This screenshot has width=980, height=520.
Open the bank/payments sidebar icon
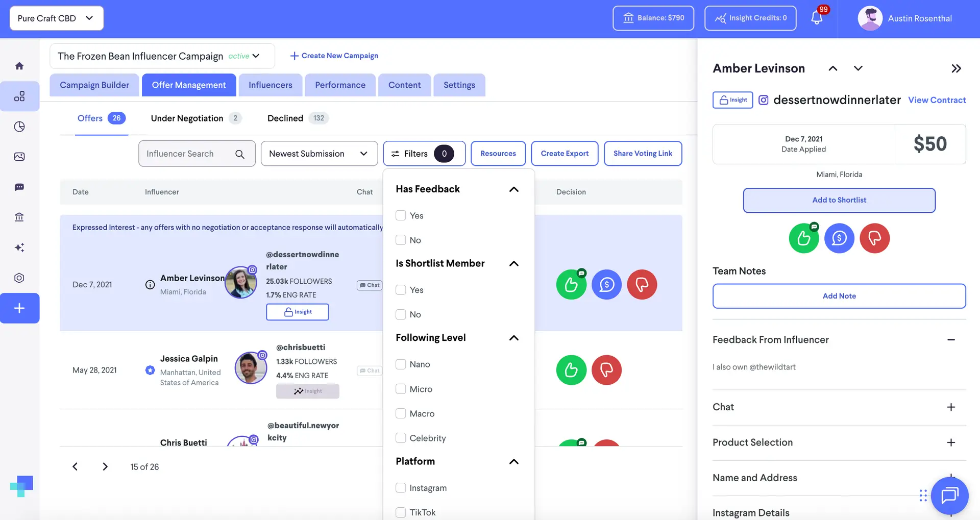pos(19,217)
